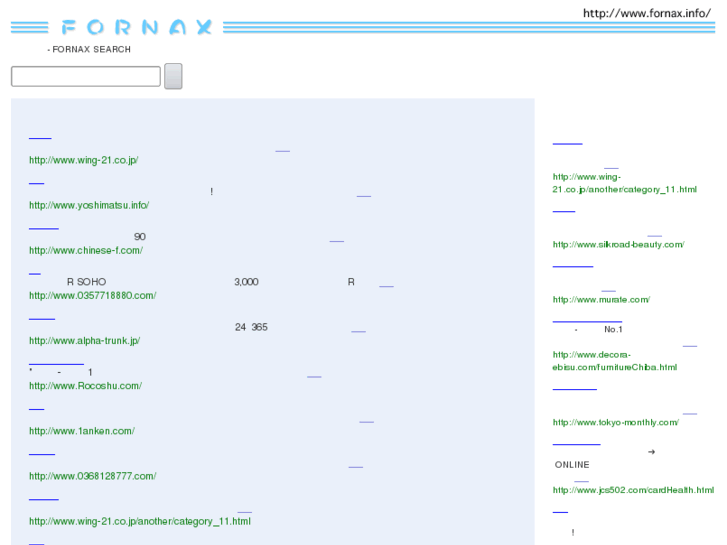Viewport: 727px width, 545px height.
Task: Open the sikroad-beauty.com sidebar URL
Action: click(x=619, y=244)
